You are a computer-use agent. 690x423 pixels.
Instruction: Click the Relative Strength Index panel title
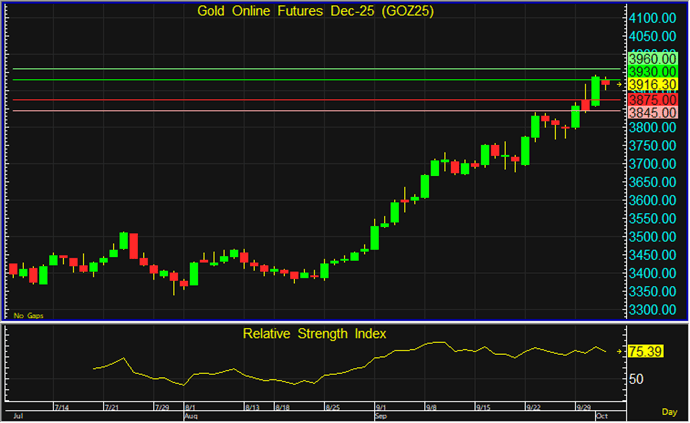click(314, 332)
